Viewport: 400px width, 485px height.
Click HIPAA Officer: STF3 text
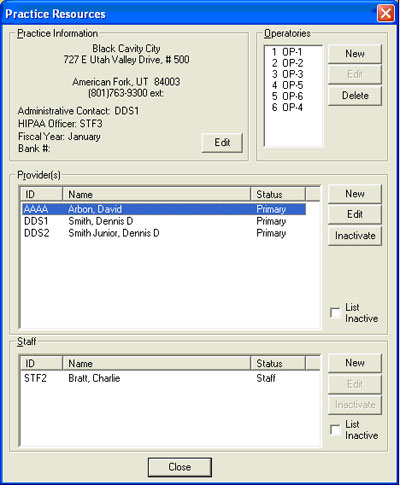(x=60, y=124)
